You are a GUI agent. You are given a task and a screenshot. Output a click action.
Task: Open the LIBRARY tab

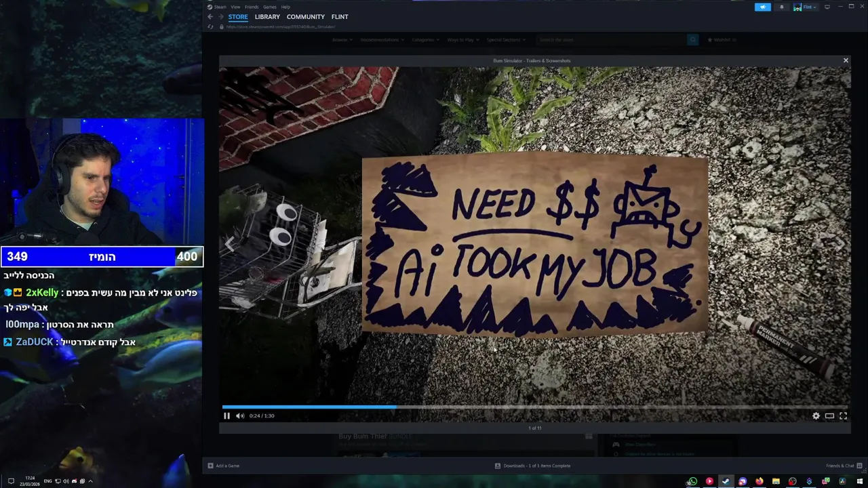(x=267, y=17)
